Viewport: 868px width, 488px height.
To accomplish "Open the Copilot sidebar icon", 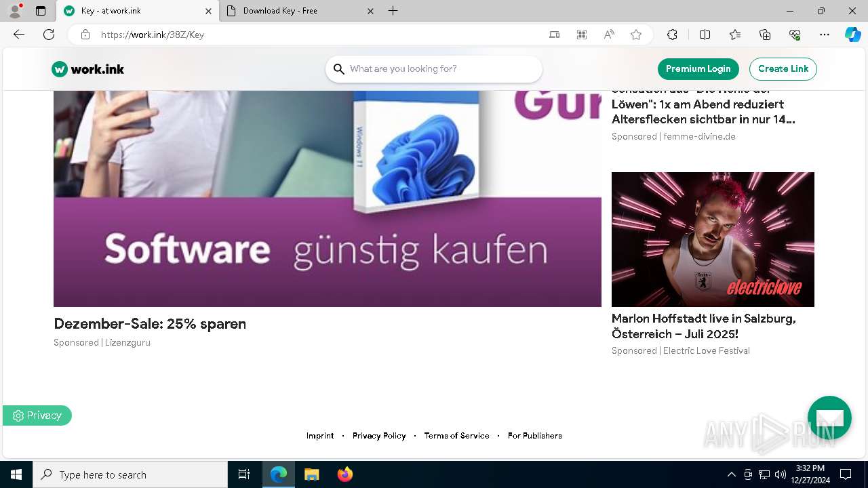I will coord(852,35).
